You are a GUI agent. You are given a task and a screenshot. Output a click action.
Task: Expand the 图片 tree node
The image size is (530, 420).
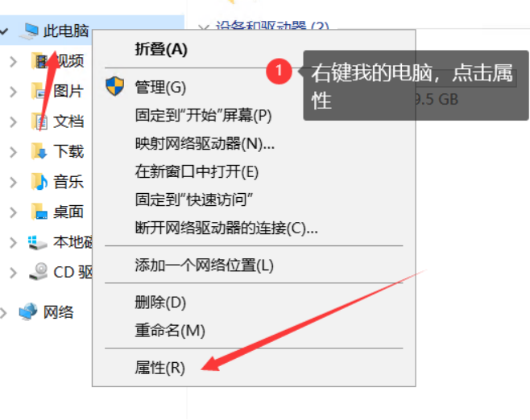[x=13, y=92]
